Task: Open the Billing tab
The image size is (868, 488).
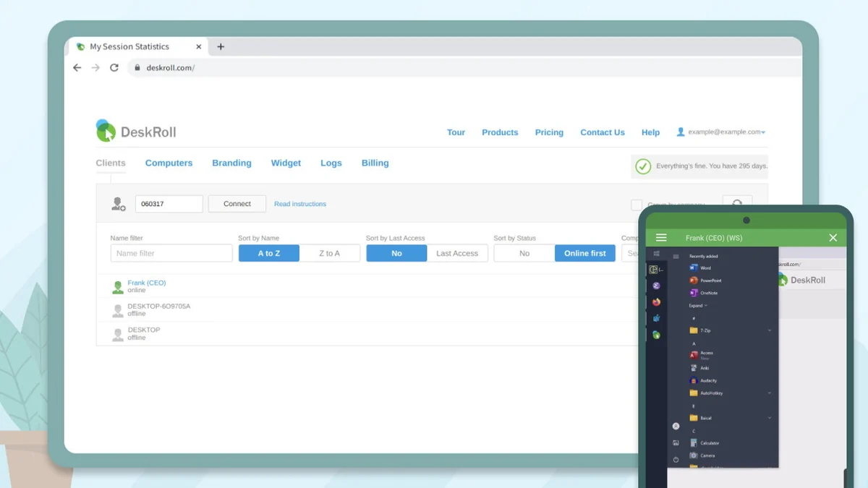Action: (375, 163)
